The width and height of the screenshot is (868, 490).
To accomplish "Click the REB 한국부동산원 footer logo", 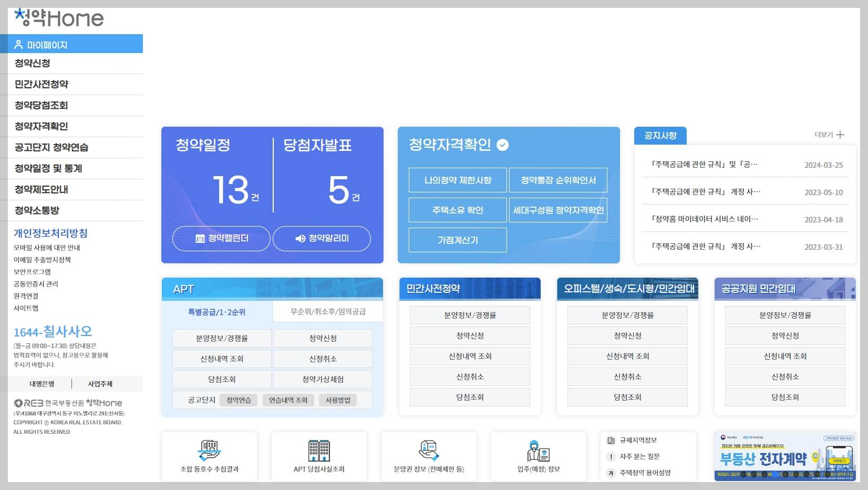I will (68, 403).
